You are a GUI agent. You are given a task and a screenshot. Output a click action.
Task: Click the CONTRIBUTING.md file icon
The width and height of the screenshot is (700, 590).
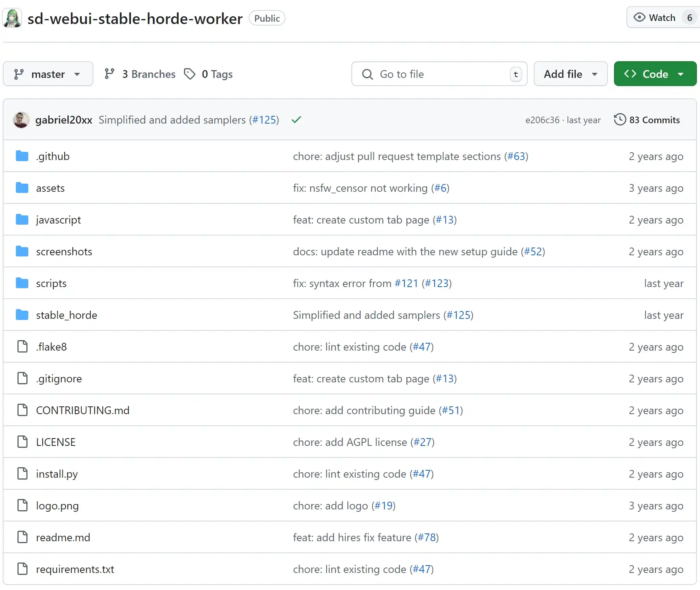(x=22, y=410)
